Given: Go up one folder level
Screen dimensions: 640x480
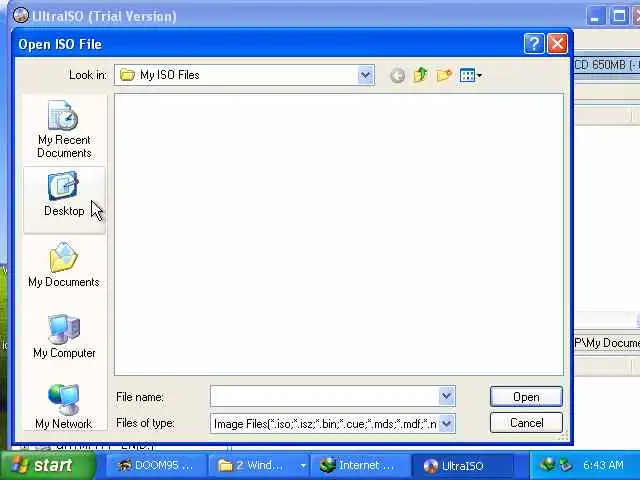Looking at the screenshot, I should tap(420, 75).
